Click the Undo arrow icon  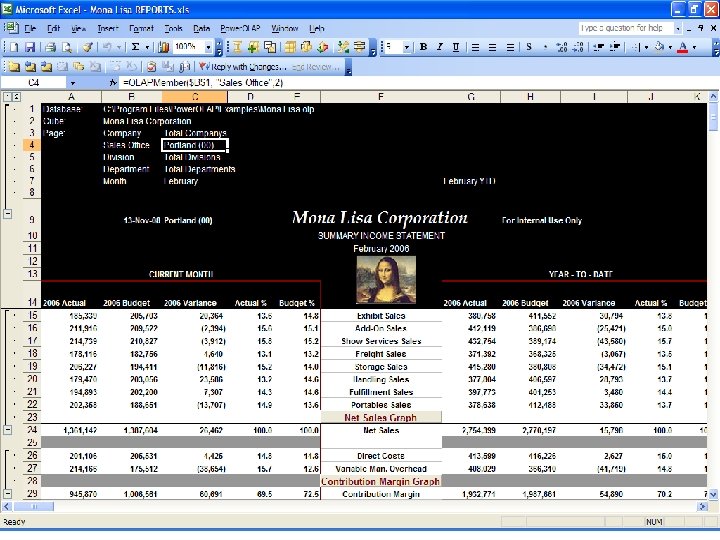(107, 47)
